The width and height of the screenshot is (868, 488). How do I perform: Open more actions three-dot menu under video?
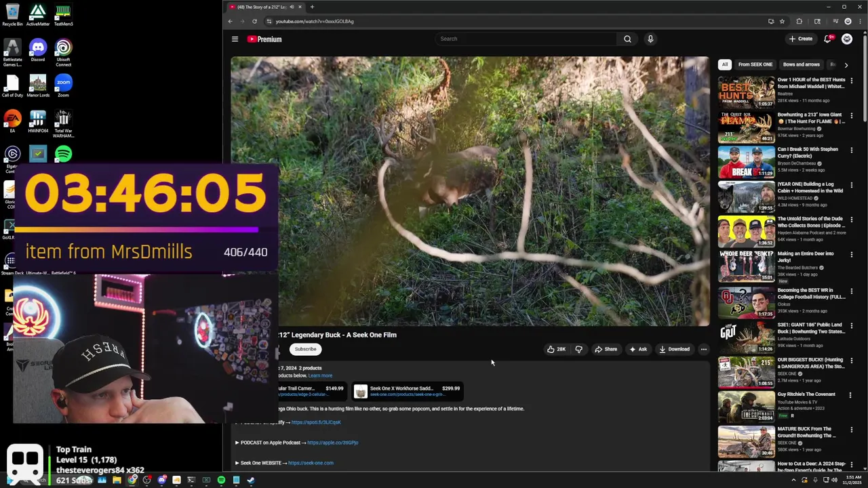pos(703,349)
